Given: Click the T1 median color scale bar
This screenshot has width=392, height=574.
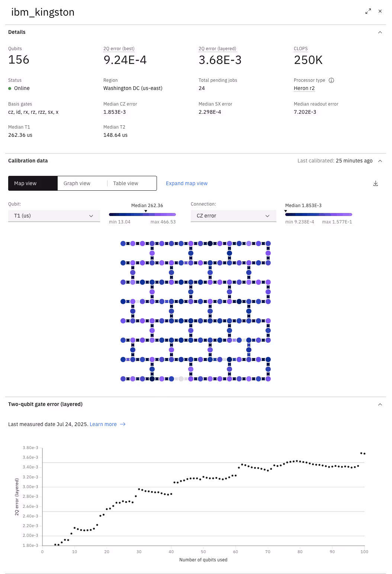Looking at the screenshot, I should [x=142, y=215].
